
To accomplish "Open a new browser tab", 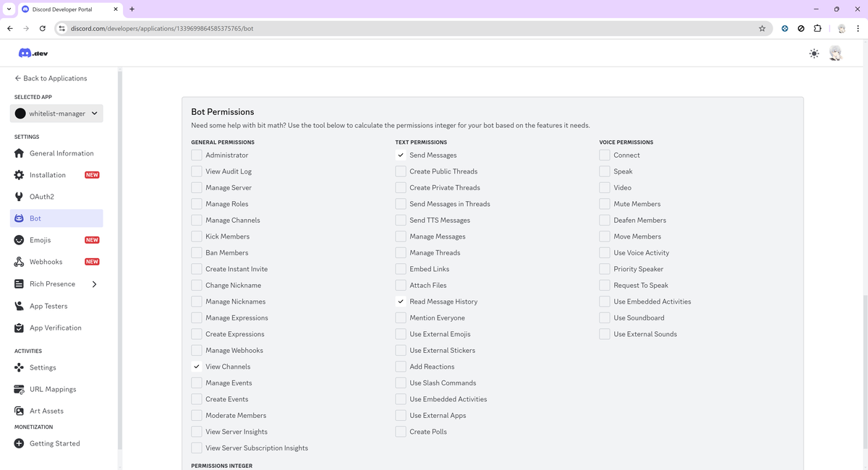I will pos(132,9).
